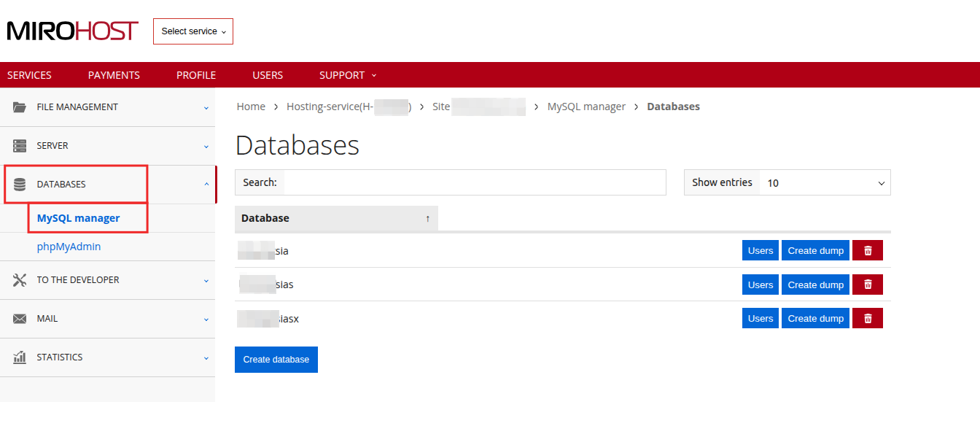
Task: Delete the first database using trash icon
Action: tap(867, 250)
